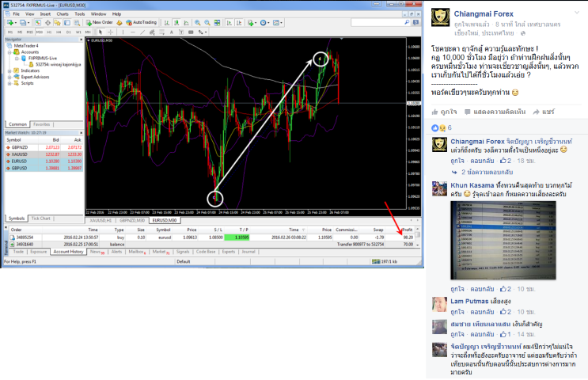Click the แชร์ (Share) post button
The width and height of the screenshot is (588, 380).
coord(544,112)
